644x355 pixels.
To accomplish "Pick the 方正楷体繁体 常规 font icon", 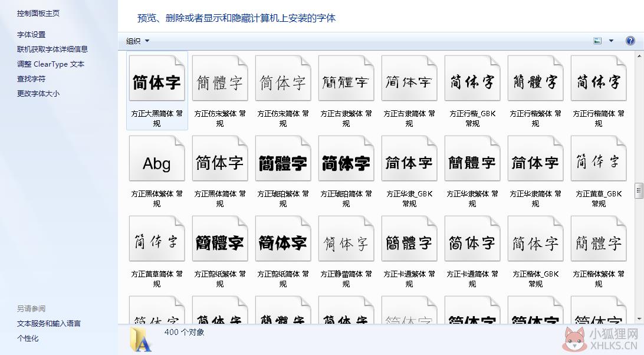I will click(599, 239).
